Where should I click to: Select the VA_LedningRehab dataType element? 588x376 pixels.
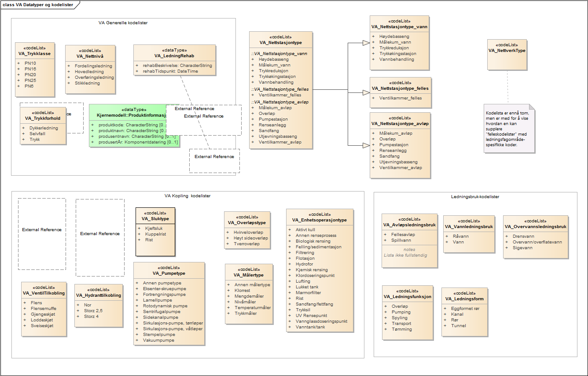click(x=174, y=53)
